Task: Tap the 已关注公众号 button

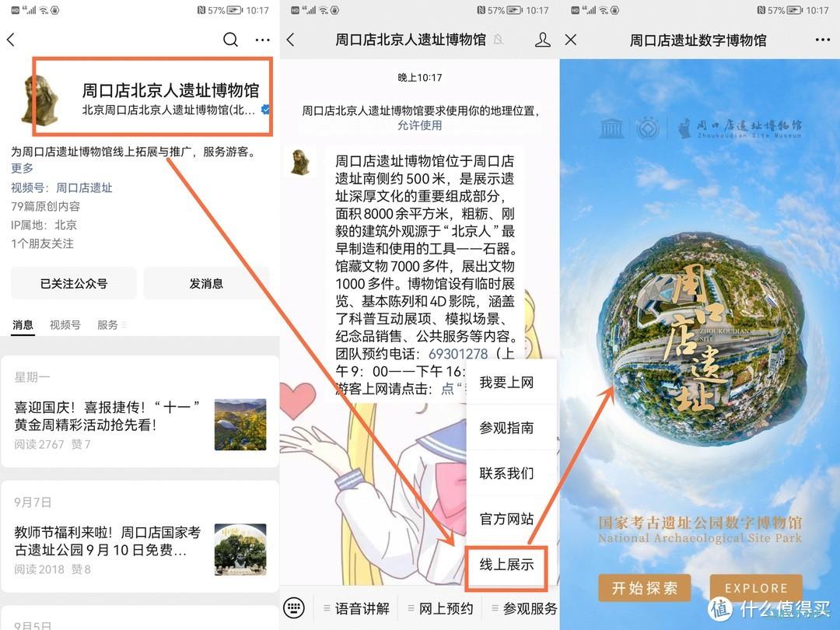Action: (74, 283)
